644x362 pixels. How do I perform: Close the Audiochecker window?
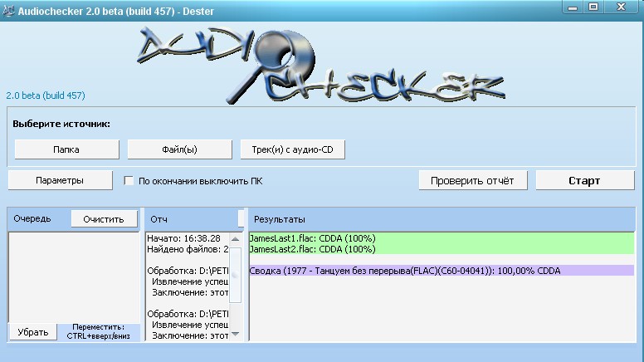point(622,7)
